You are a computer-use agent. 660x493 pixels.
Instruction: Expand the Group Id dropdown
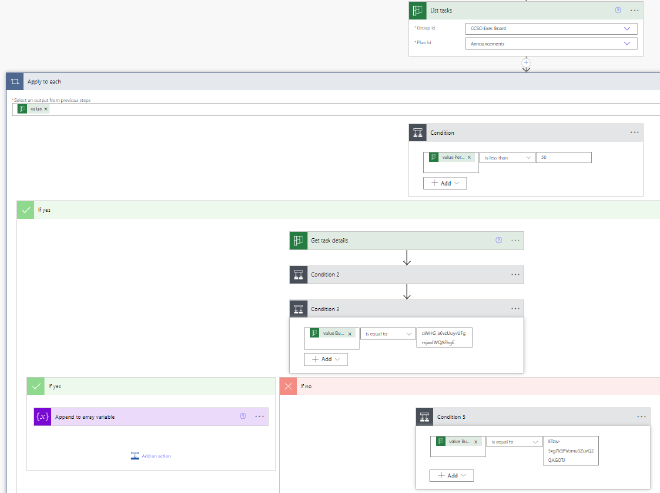pyautogui.click(x=628, y=28)
